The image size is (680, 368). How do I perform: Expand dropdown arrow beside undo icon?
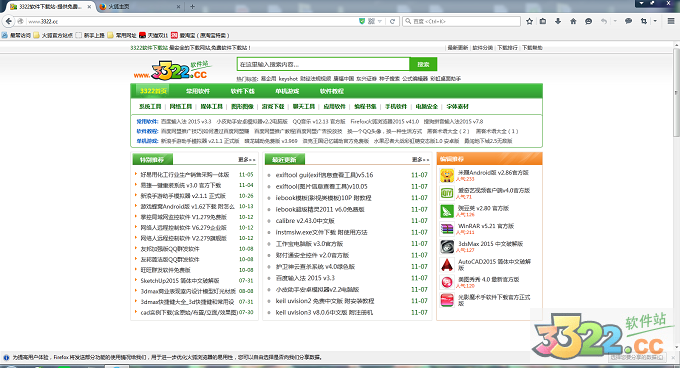pos(615,21)
